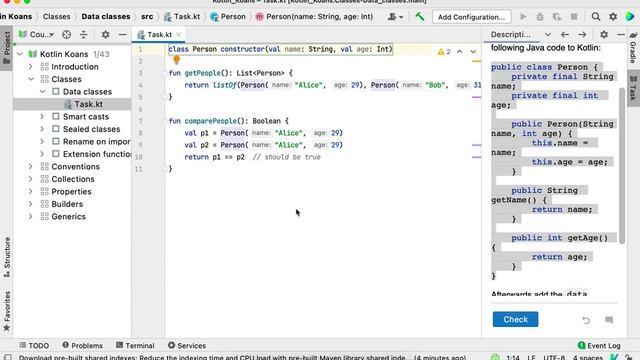
Task: Click the user profile icon dropdown
Action: click(x=395, y=17)
